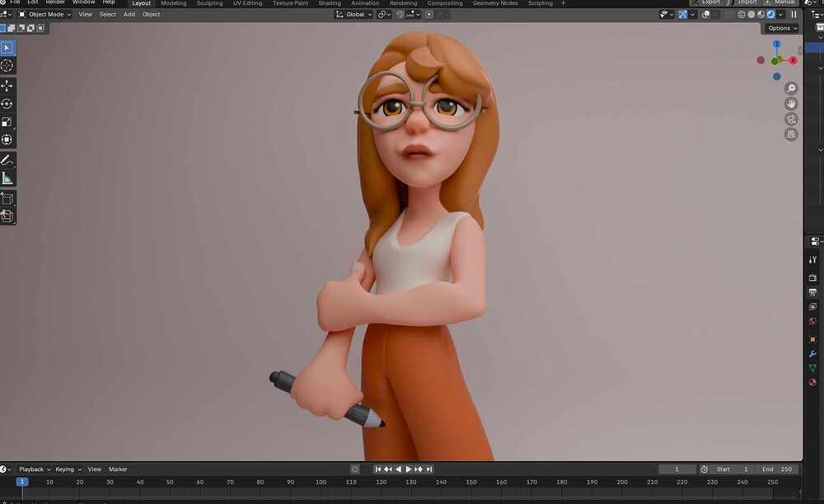824x504 pixels.
Task: Open the Material properties tab
Action: click(x=812, y=382)
